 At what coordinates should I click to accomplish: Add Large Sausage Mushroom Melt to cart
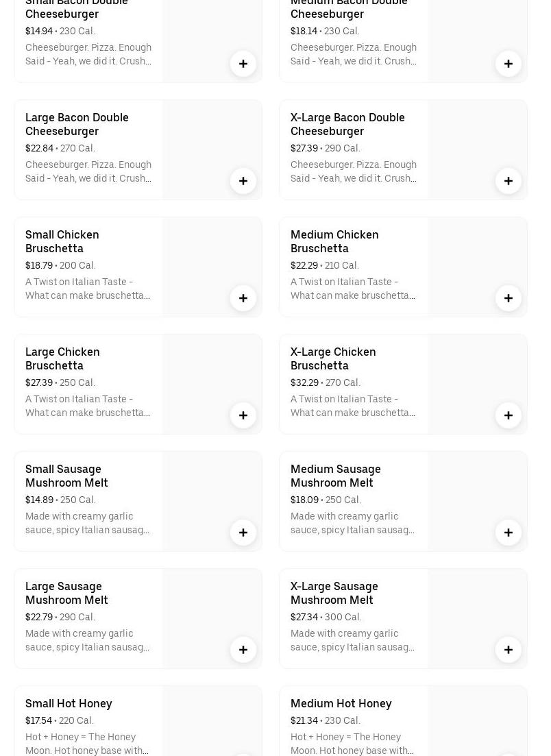click(243, 650)
